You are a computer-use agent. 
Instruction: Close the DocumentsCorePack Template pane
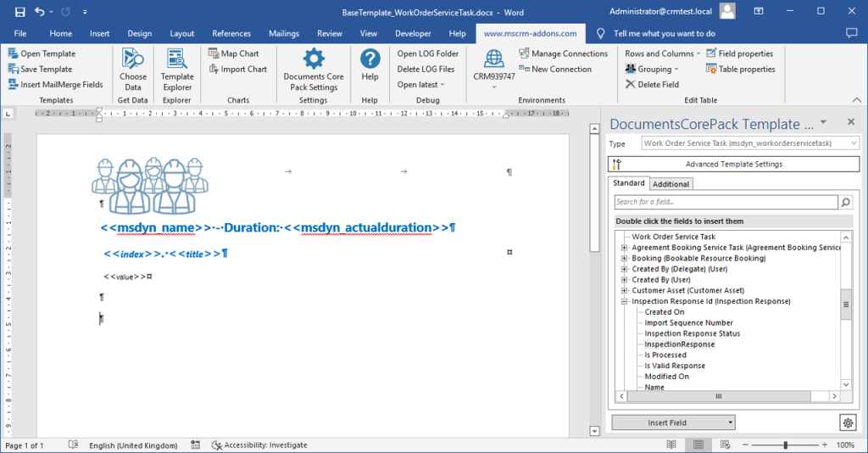[x=851, y=122]
